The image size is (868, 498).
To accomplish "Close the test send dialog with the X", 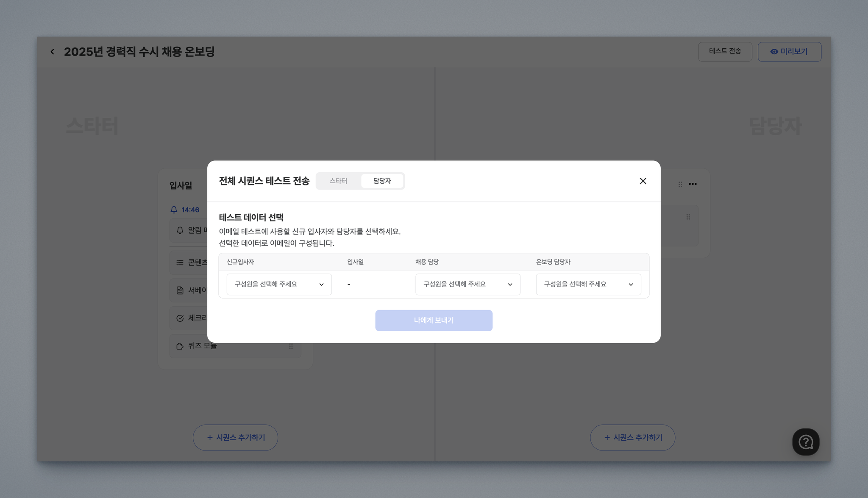I will tap(643, 181).
